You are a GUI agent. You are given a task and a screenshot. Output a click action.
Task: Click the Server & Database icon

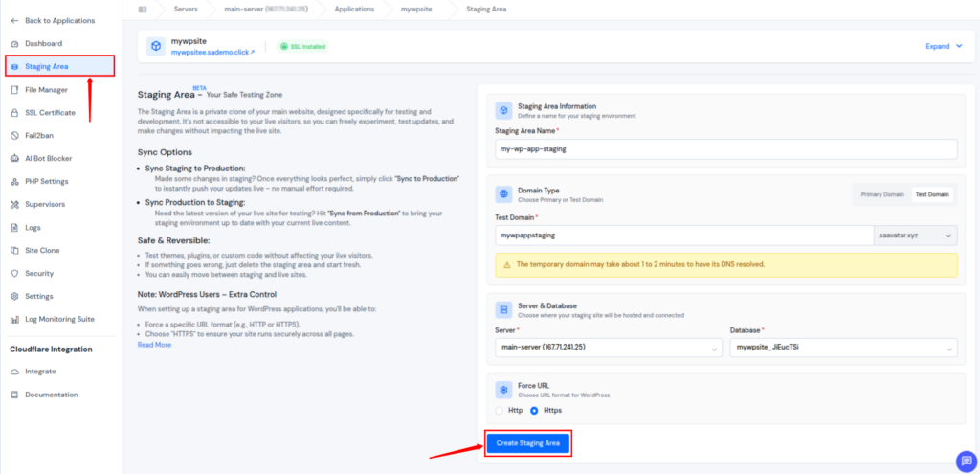pos(503,309)
